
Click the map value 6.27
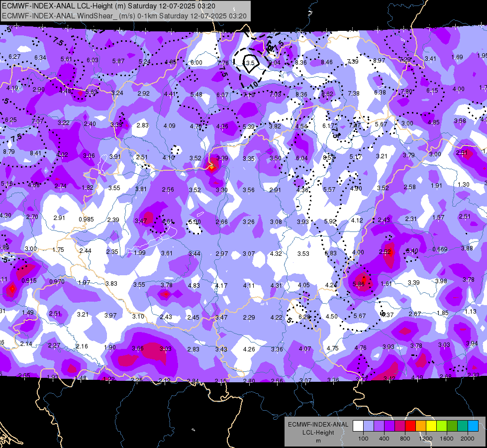point(14,57)
